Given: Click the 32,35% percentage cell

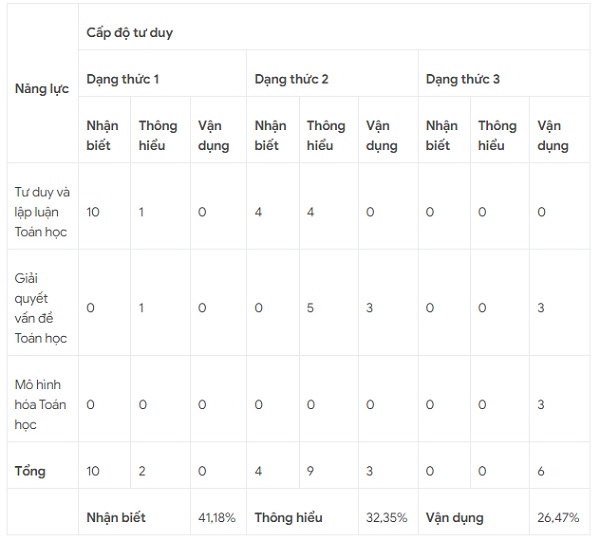Looking at the screenshot, I should [387, 517].
